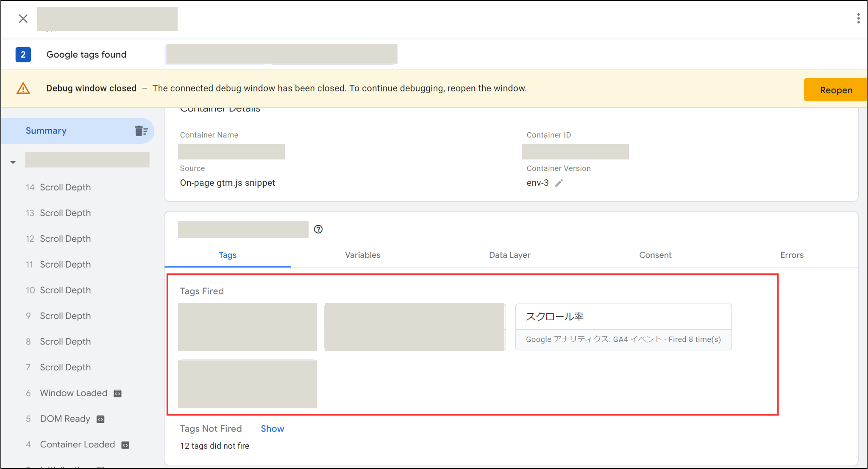Click the '12 tags did not fire' text
Viewport: 868px width, 469px height.
(214, 446)
